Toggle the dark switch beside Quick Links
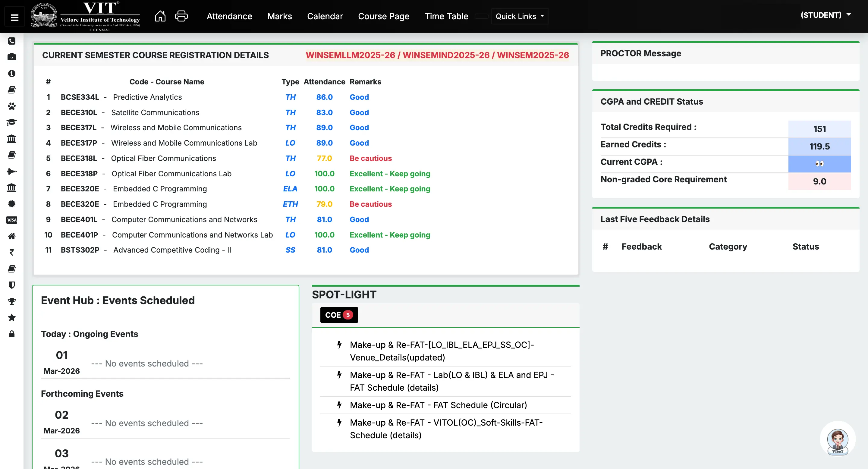Screen dimensions: 868x469 pyautogui.click(x=481, y=16)
